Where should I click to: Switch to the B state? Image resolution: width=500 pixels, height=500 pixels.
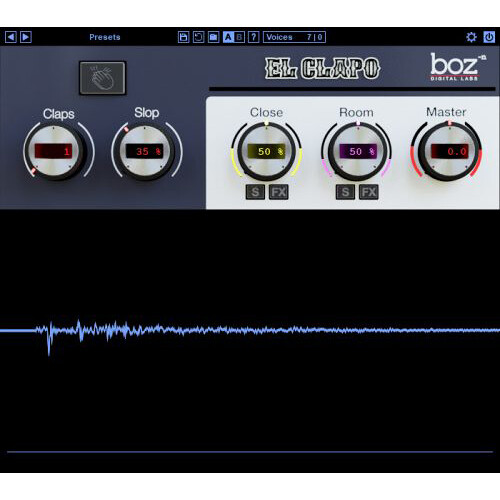coord(239,37)
